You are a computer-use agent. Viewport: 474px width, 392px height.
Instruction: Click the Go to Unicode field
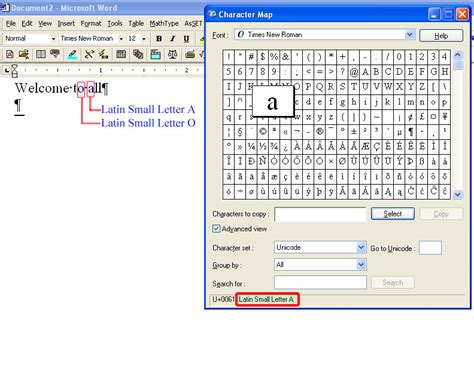pyautogui.click(x=430, y=248)
